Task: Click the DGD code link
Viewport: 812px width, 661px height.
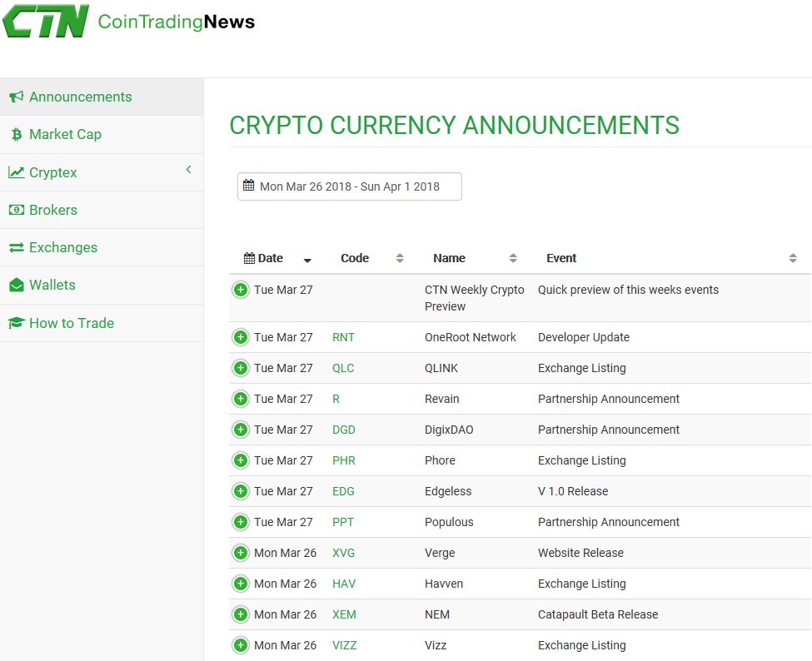Action: (x=344, y=430)
